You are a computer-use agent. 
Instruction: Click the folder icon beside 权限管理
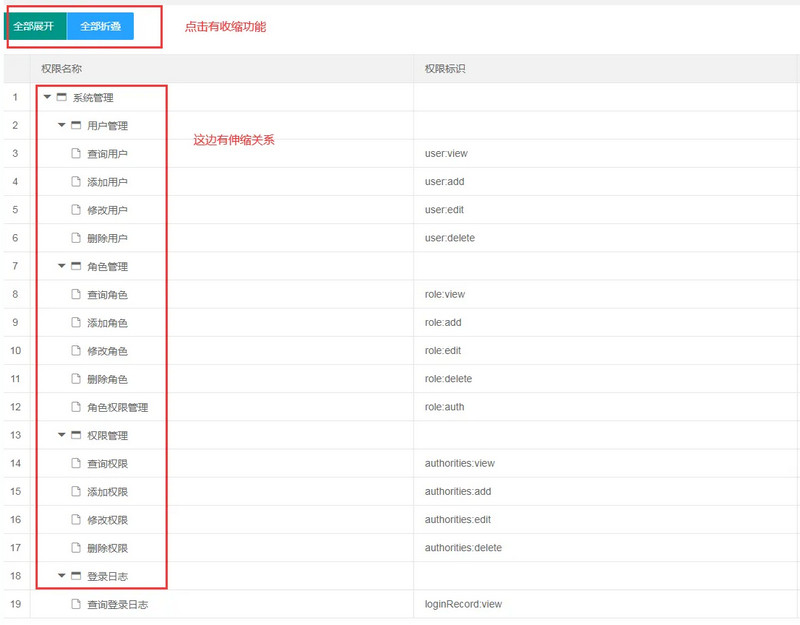(76, 435)
